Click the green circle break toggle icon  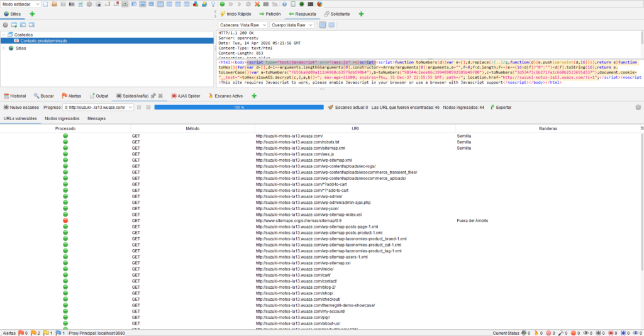[222, 4]
